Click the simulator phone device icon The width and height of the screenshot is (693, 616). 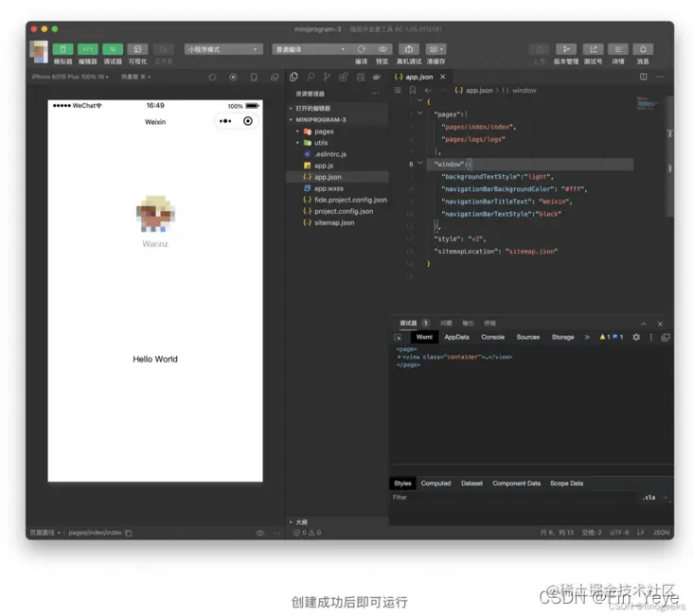tap(254, 78)
